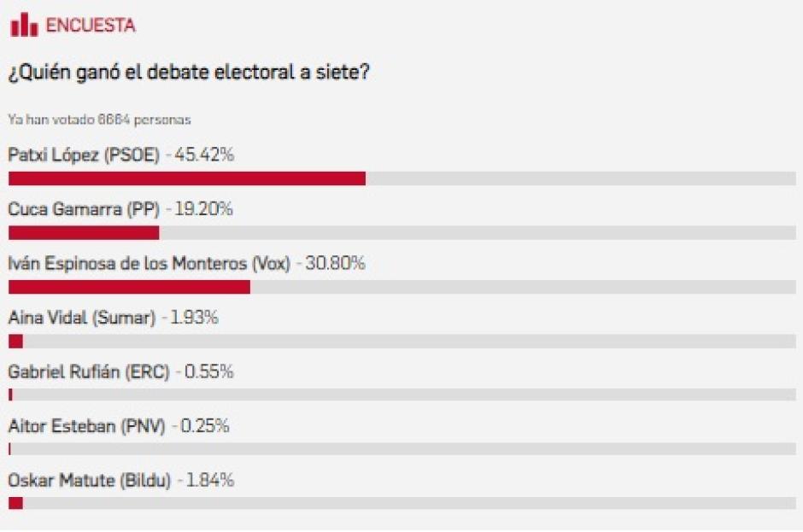The image size is (803, 532).
Task: Click the grey Aitor Esteban progress track
Action: coord(403,449)
